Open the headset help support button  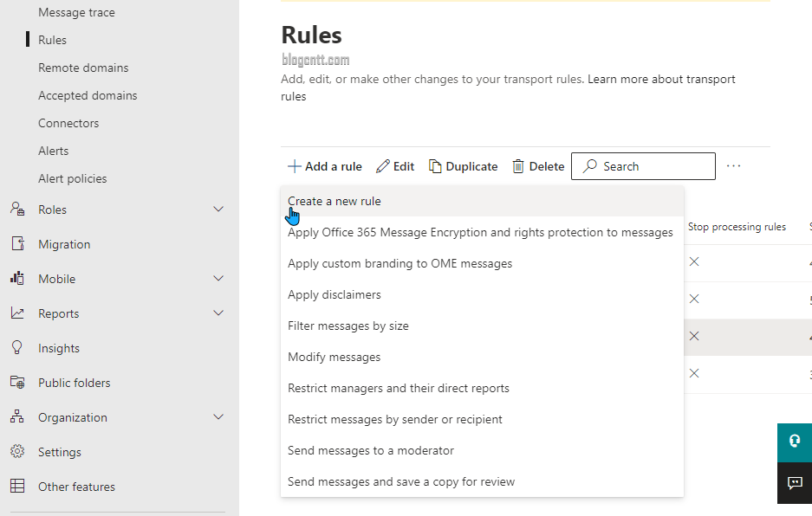795,442
